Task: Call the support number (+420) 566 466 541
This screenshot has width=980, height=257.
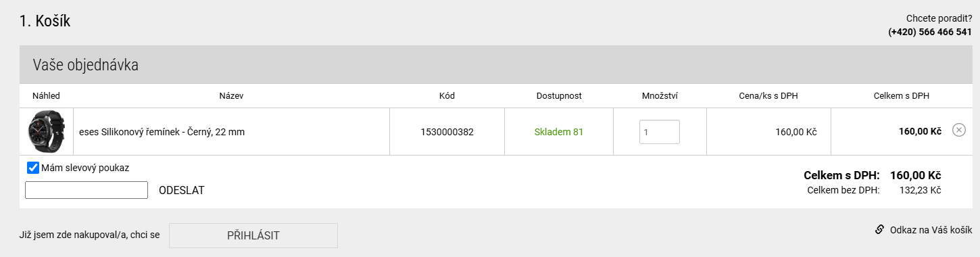Action: pos(930,32)
